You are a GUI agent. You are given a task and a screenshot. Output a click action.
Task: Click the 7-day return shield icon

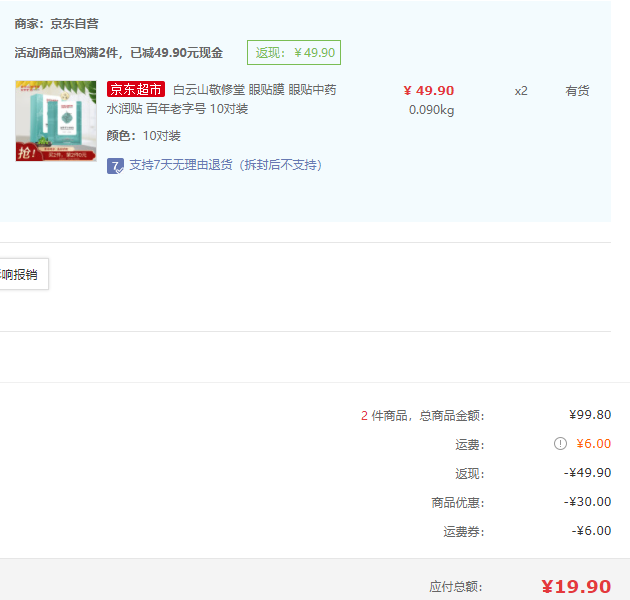115,166
